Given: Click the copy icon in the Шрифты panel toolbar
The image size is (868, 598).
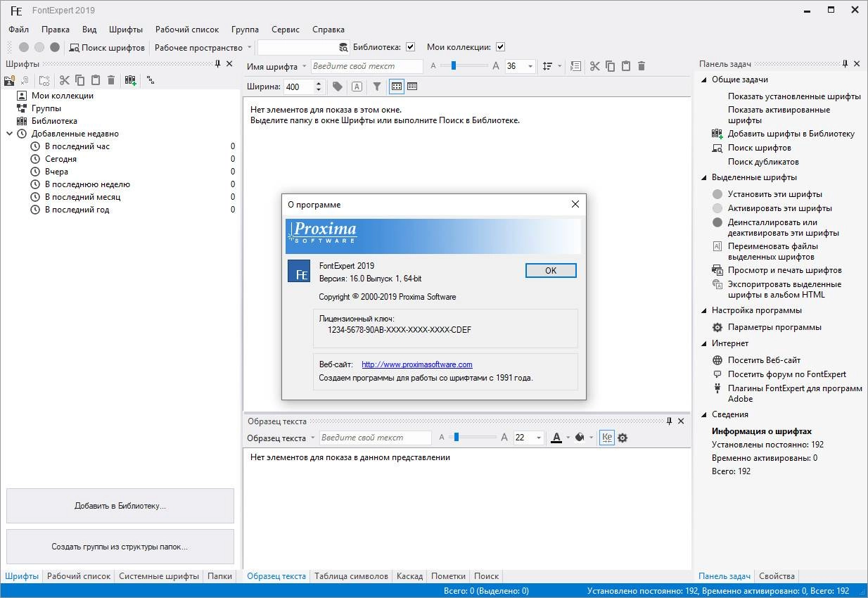Looking at the screenshot, I should tap(80, 80).
